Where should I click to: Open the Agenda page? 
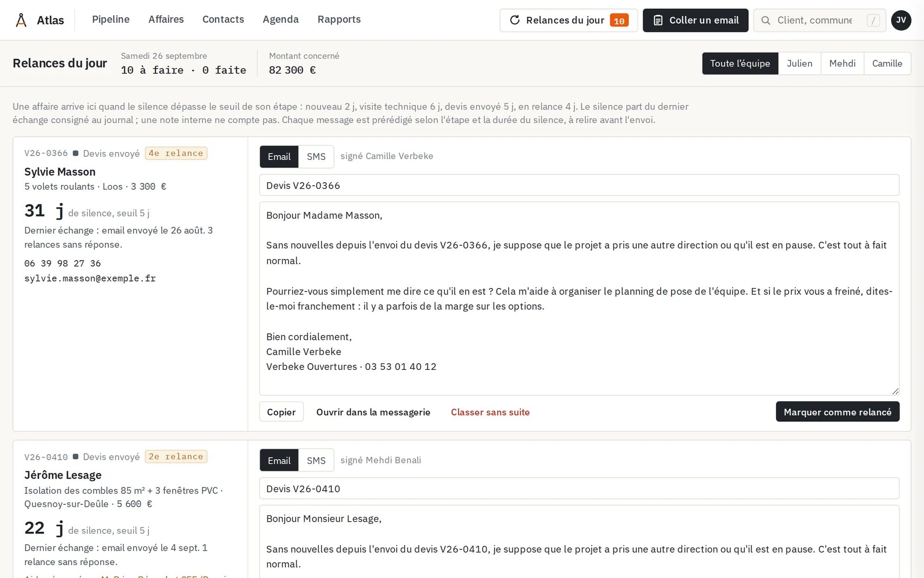pyautogui.click(x=281, y=19)
